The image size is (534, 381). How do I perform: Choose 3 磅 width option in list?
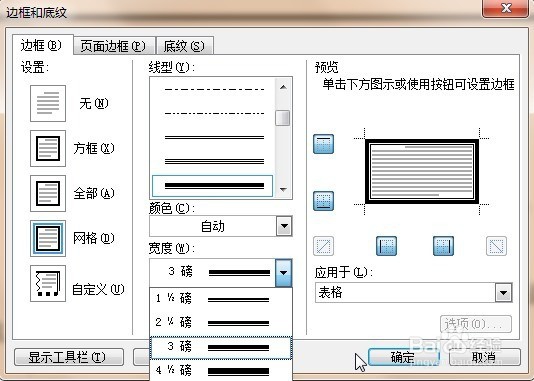click(x=221, y=347)
